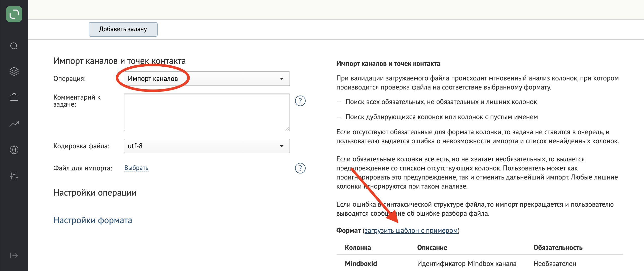Click the Обязательность table header
Image resolution: width=644 pixels, height=271 pixels.
[558, 248]
